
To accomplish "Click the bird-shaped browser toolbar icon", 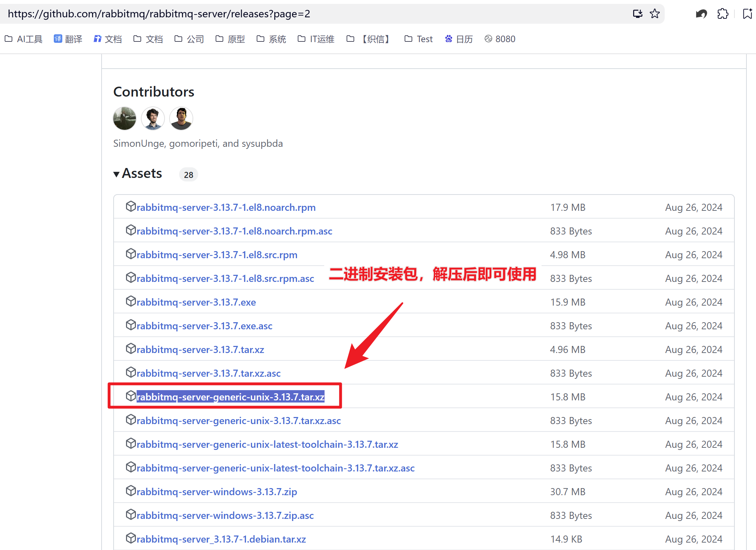I will point(701,14).
